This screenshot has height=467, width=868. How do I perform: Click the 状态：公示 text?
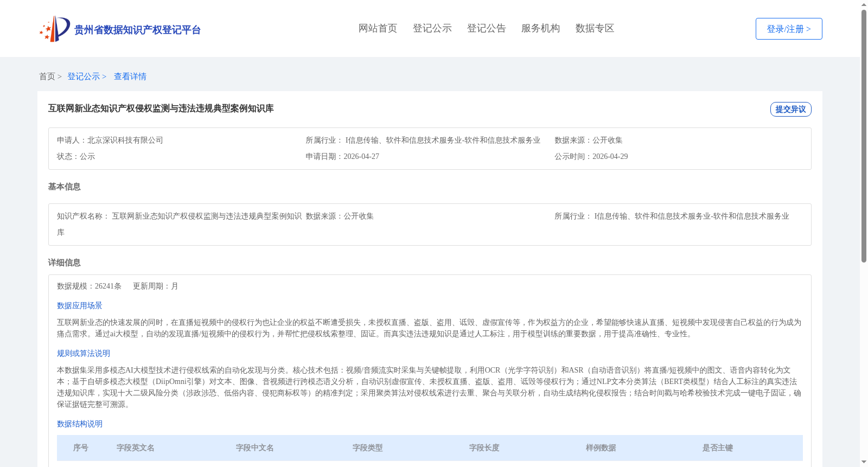(76, 156)
